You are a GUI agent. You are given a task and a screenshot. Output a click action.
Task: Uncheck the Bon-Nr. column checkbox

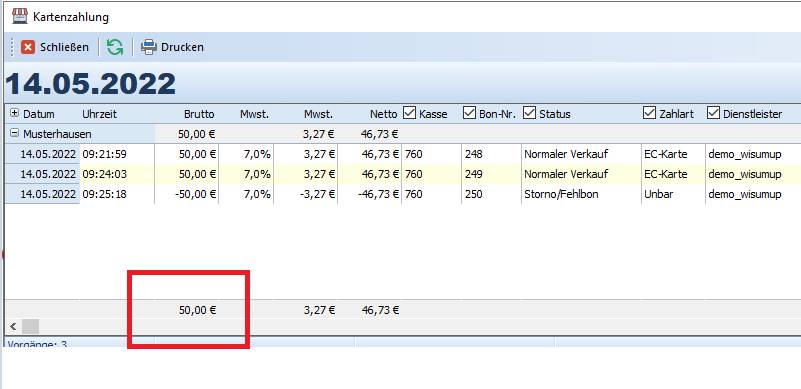tap(469, 113)
